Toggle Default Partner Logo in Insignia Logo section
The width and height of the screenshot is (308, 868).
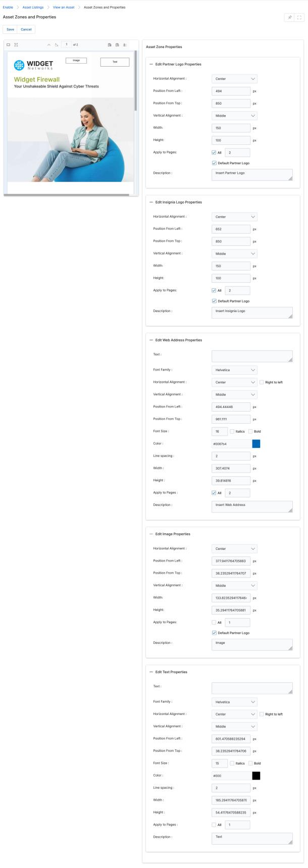point(214,301)
